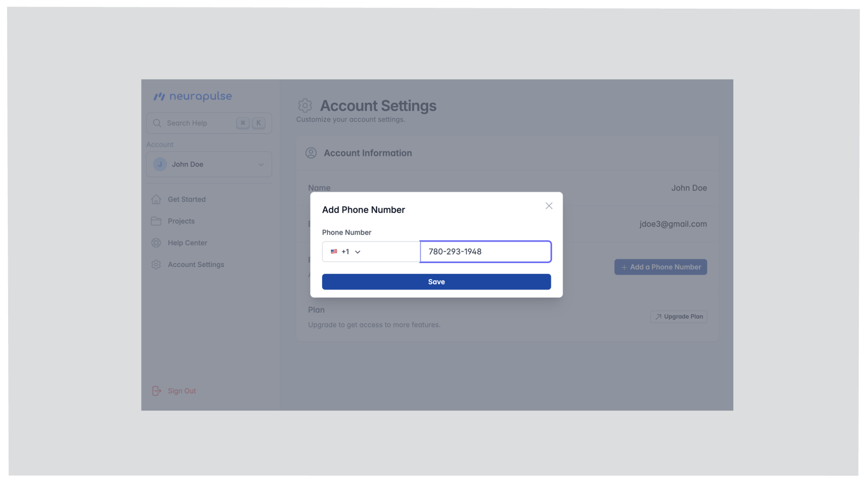This screenshot has height=483, width=868.
Task: Click the phone number input field
Action: click(485, 252)
